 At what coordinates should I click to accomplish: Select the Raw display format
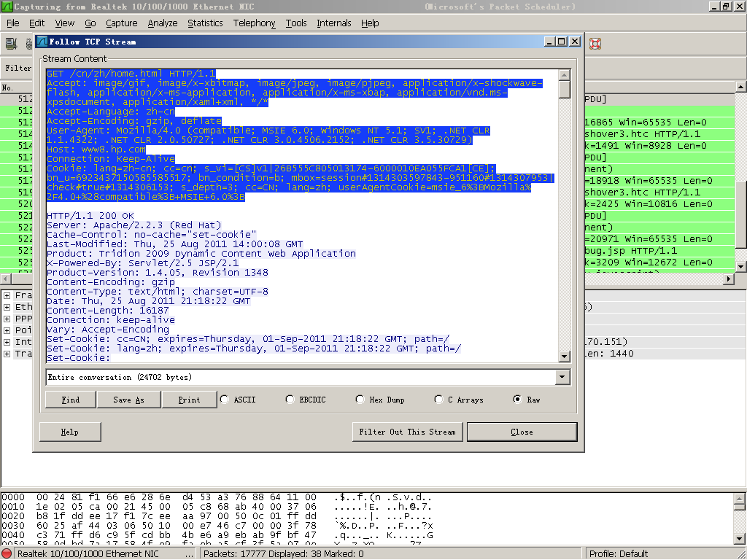[517, 400]
